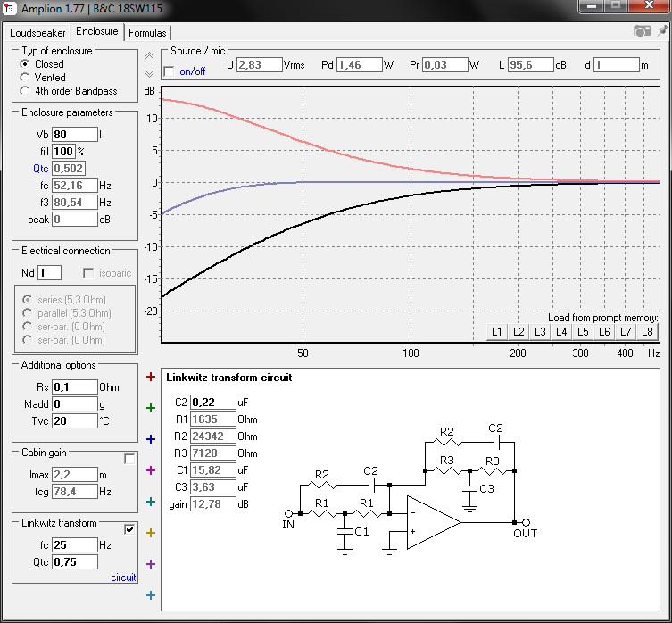The image size is (672, 623).
Task: Select 4th order Bandpass enclosure
Action: [68, 91]
